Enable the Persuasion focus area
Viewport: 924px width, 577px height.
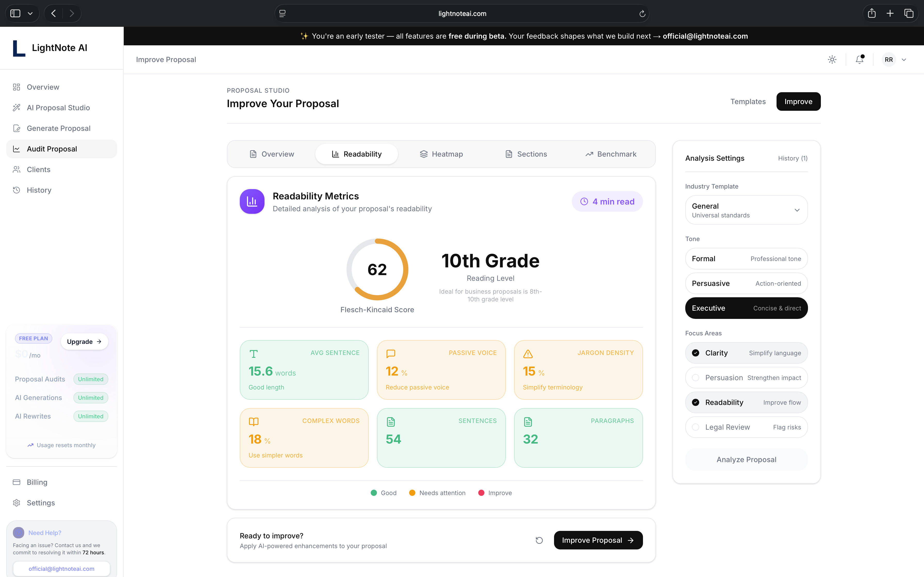pyautogui.click(x=696, y=378)
